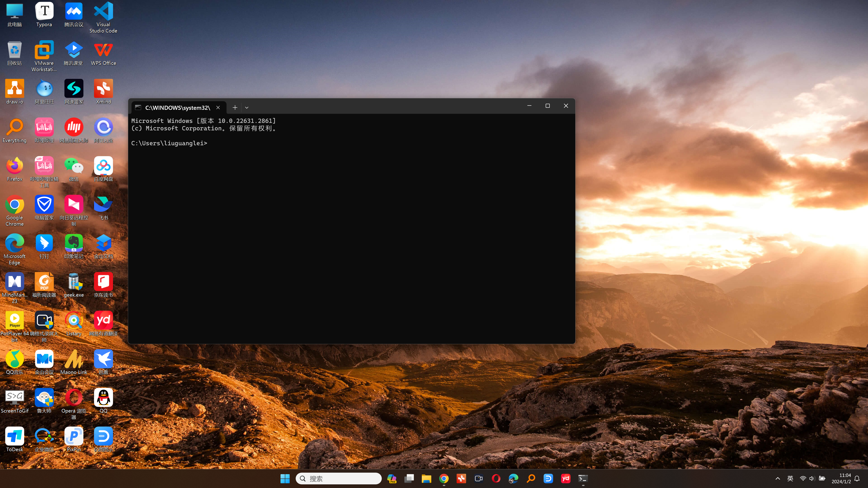Image resolution: width=868 pixels, height=488 pixels.
Task: Open input method indicator in taskbar
Action: coord(790,479)
